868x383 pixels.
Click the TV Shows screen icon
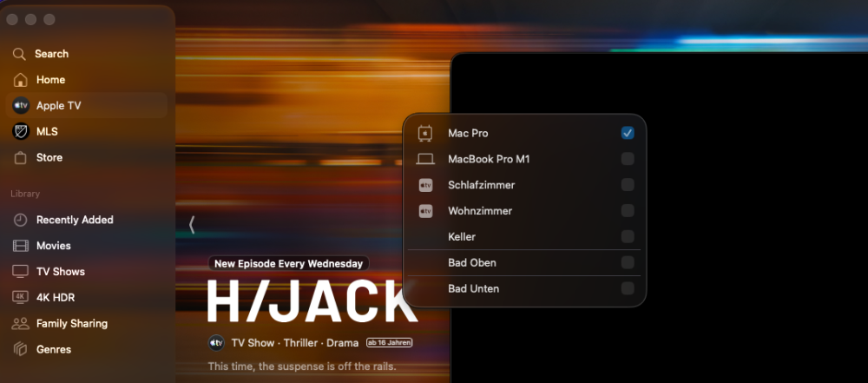coord(21,272)
